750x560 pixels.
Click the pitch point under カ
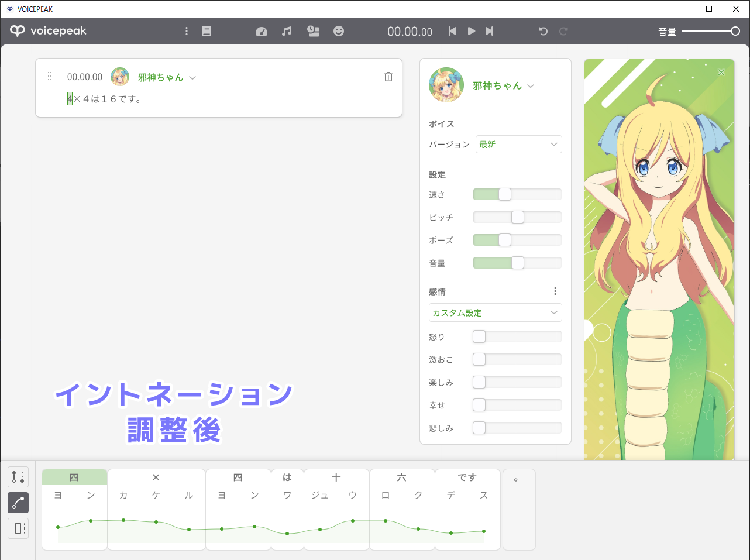pyautogui.click(x=123, y=520)
